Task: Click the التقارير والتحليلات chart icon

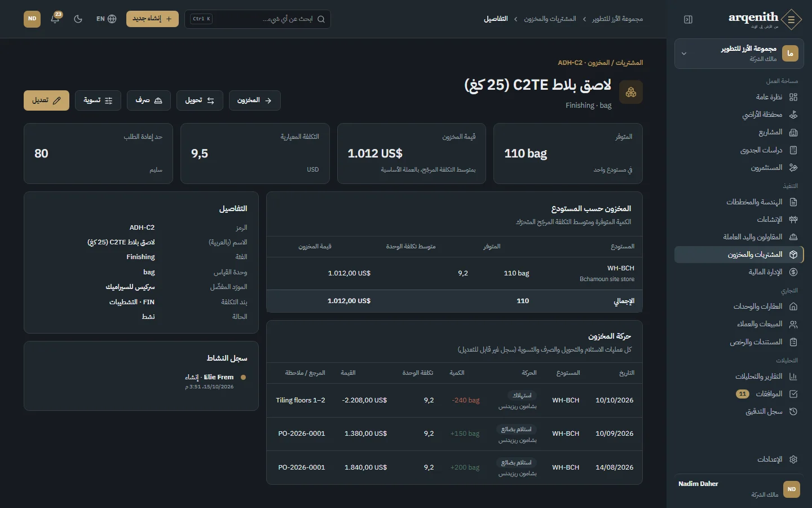Action: pos(793,376)
